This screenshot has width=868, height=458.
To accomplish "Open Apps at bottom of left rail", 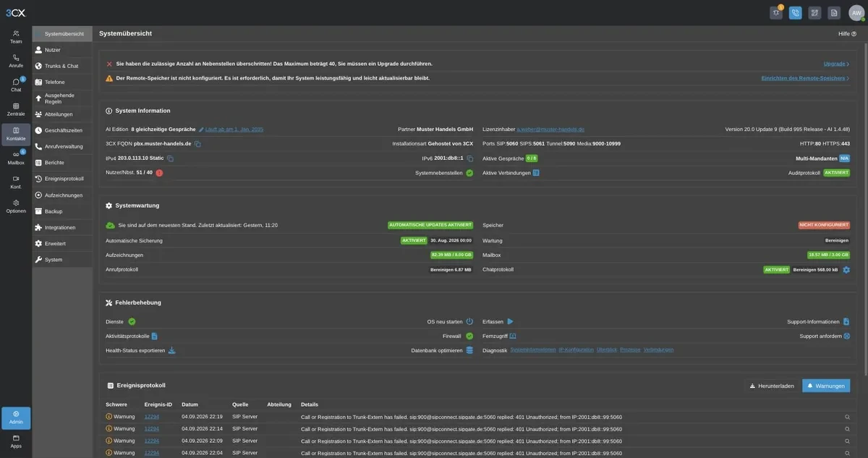I will pos(16,441).
